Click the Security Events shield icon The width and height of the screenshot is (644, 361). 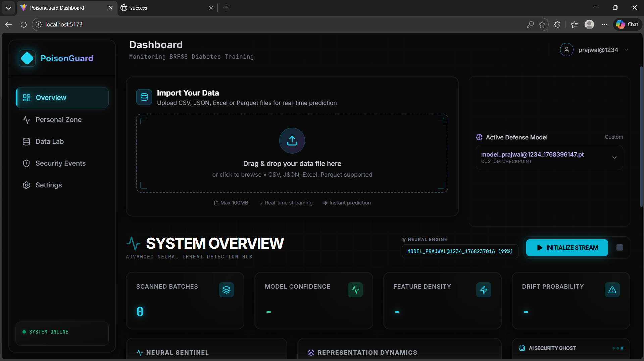(x=27, y=163)
